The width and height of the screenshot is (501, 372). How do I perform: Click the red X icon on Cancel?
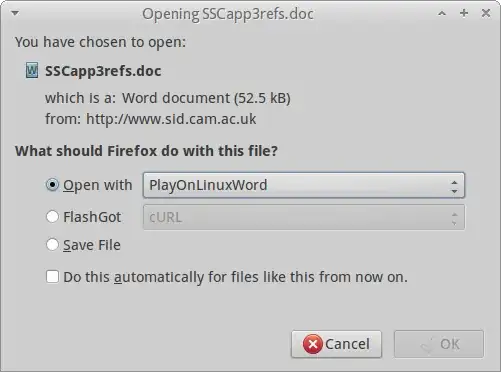pos(312,344)
